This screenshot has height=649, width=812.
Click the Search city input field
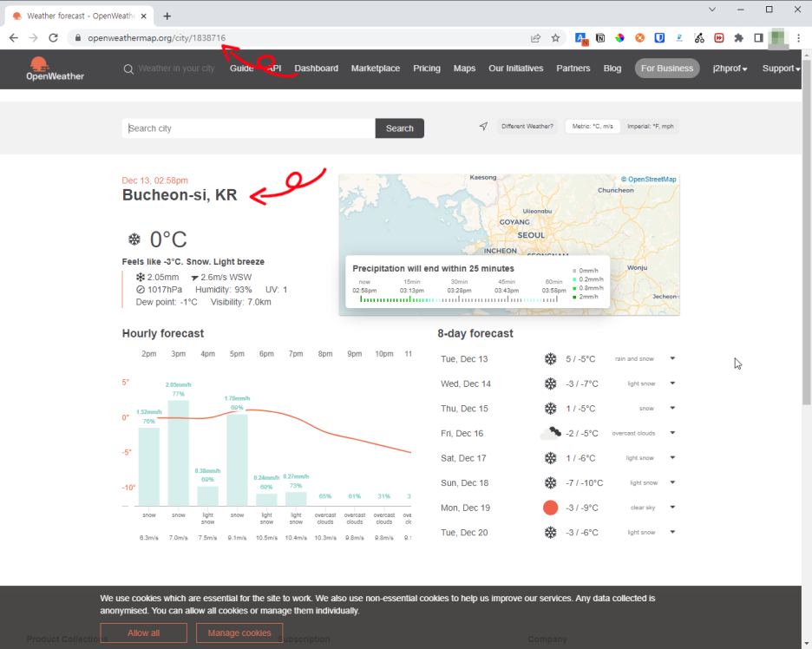[x=249, y=128]
